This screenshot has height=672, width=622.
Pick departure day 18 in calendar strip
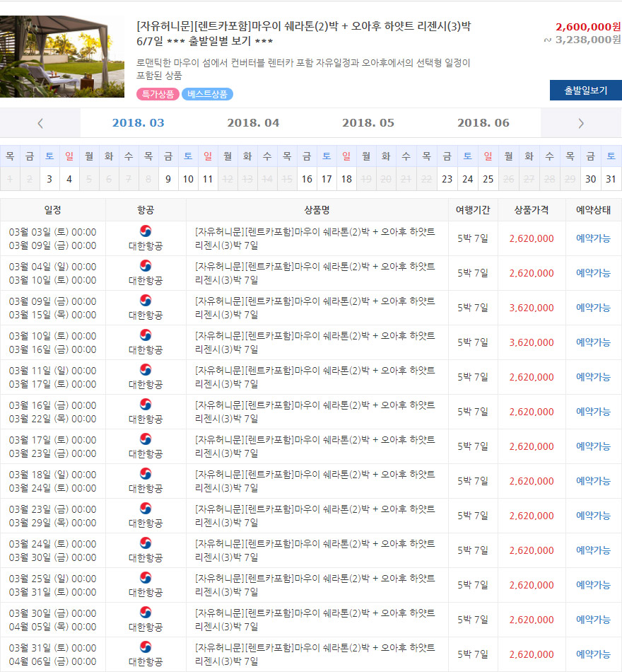tap(346, 179)
